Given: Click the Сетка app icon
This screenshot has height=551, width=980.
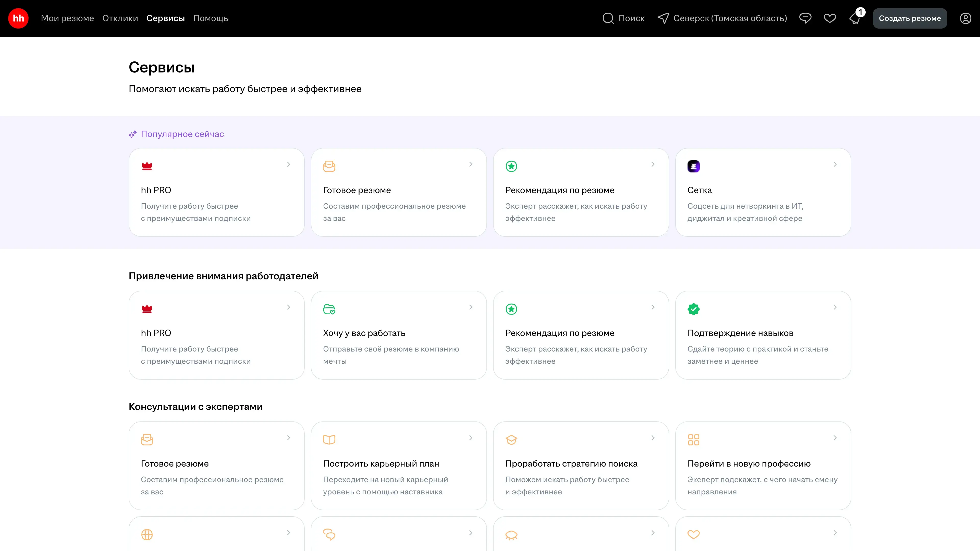Looking at the screenshot, I should click(x=693, y=166).
